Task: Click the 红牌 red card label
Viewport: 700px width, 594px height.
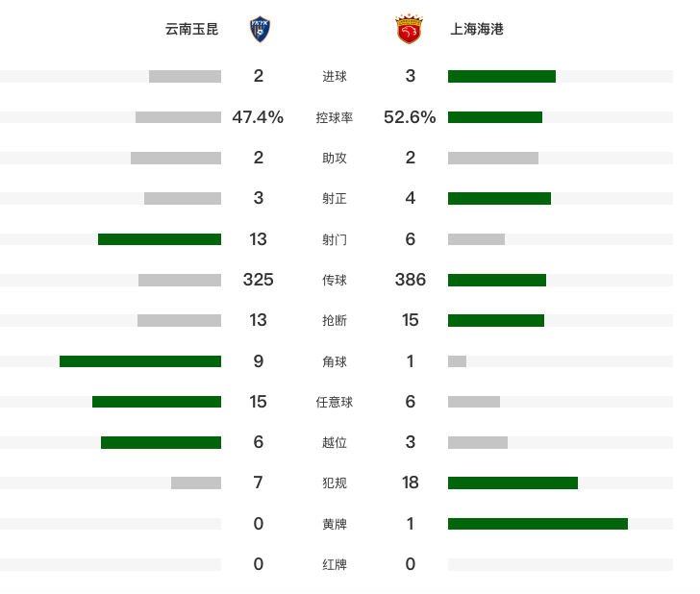Action: pyautogui.click(x=335, y=564)
